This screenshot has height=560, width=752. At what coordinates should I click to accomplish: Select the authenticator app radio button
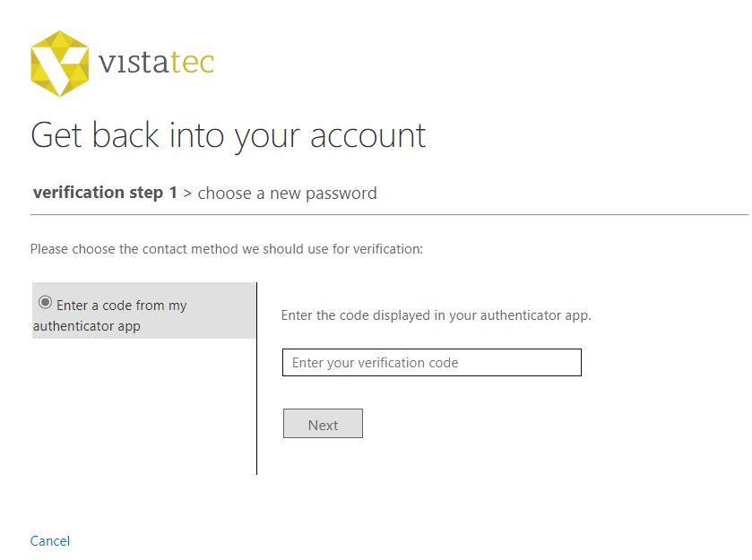tap(45, 302)
